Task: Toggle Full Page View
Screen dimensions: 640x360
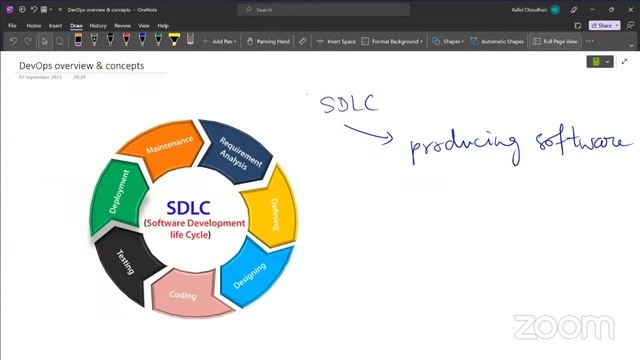Action: pos(555,41)
